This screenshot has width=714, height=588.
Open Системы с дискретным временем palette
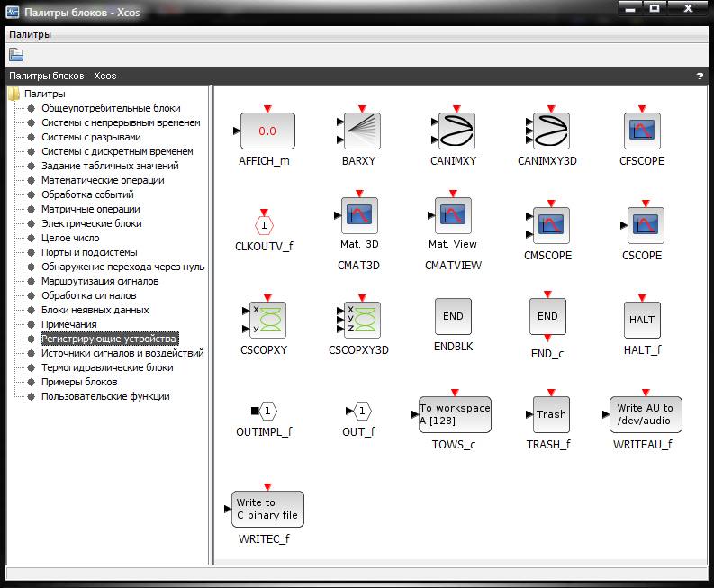pos(117,151)
